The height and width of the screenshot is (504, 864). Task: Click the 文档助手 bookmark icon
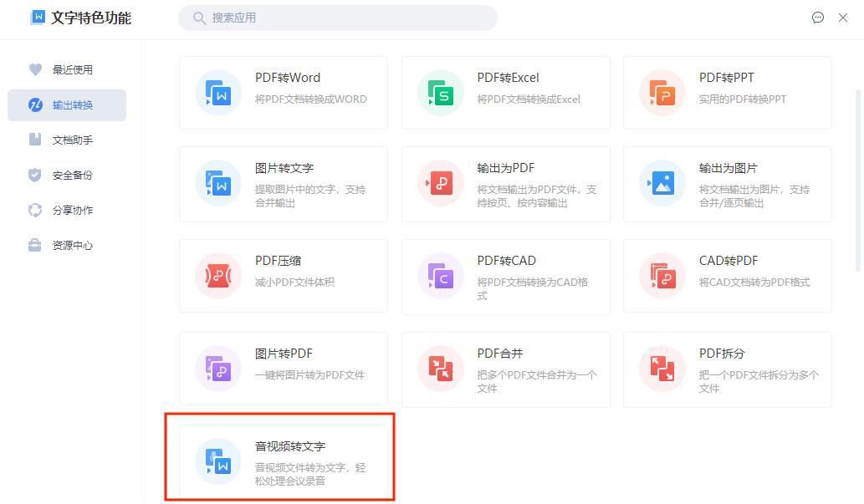click(35, 140)
